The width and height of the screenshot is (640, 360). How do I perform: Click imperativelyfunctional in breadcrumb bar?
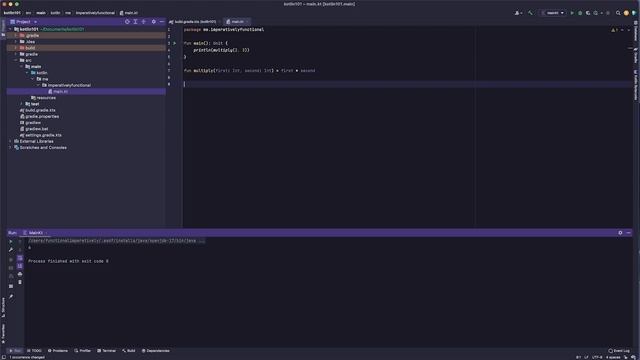pyautogui.click(x=95, y=13)
